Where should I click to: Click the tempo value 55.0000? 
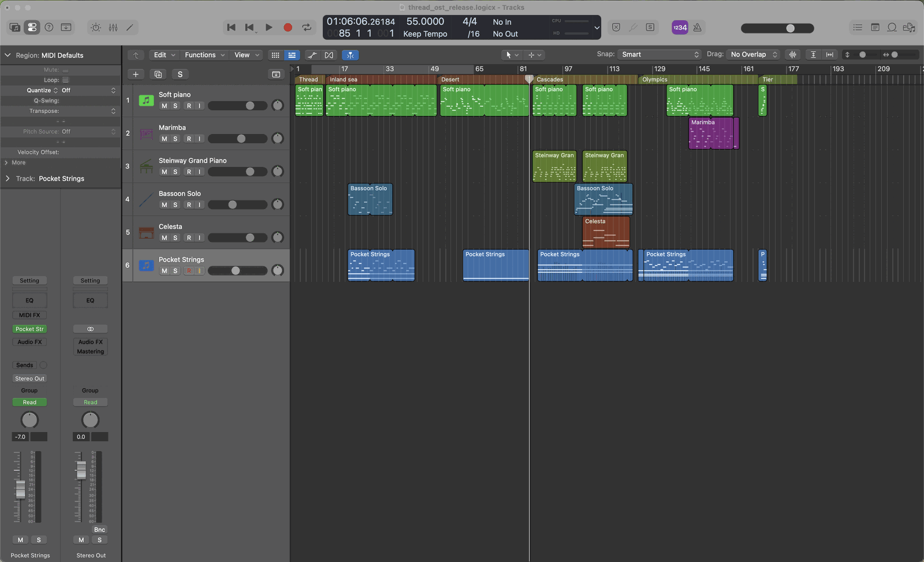pyautogui.click(x=425, y=21)
